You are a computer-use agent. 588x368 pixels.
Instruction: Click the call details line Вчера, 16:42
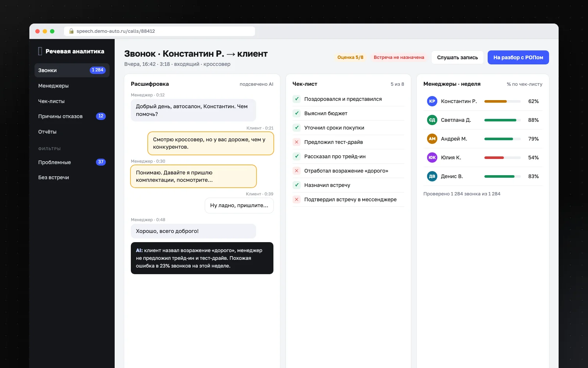(x=177, y=64)
